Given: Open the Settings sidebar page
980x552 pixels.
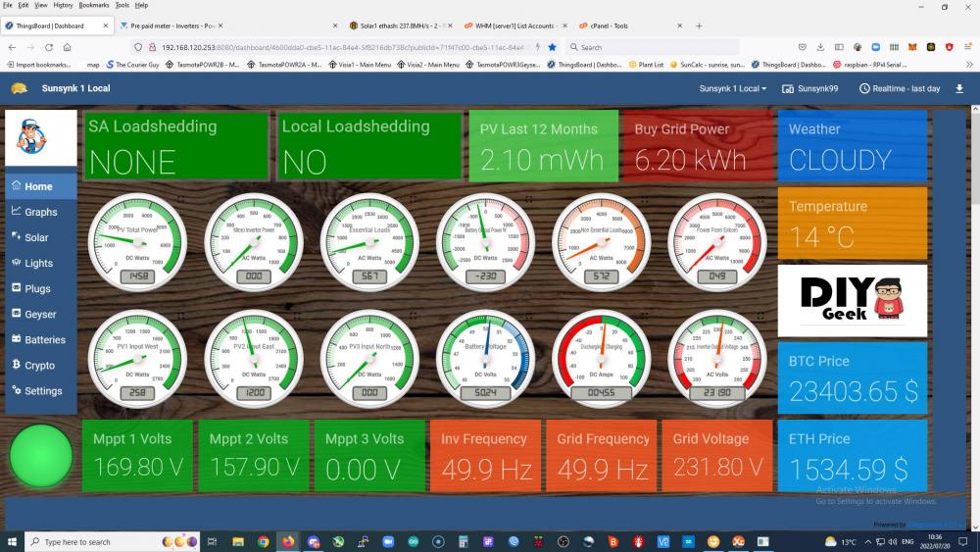Looking at the screenshot, I should (x=40, y=391).
